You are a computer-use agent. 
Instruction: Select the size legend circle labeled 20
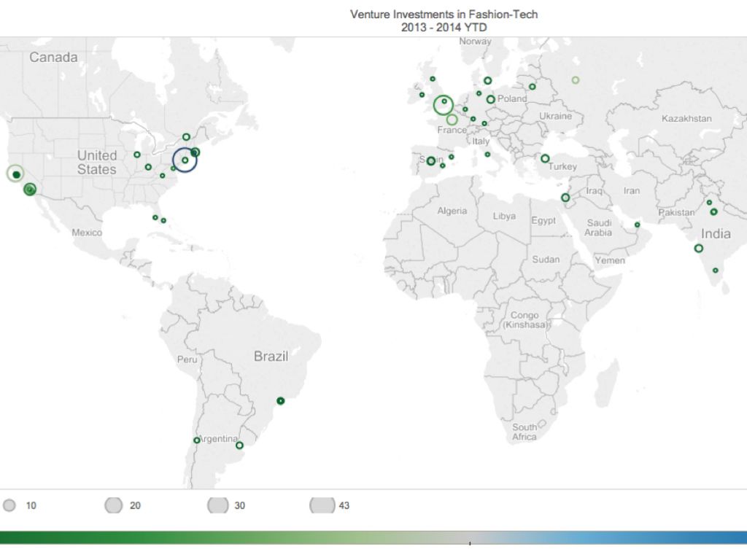point(114,505)
